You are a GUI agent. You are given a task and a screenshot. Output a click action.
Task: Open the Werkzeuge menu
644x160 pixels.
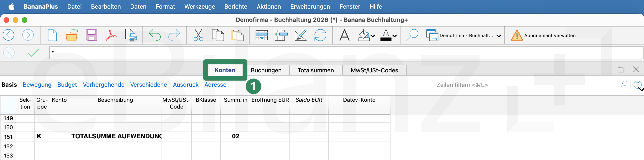[x=200, y=7]
